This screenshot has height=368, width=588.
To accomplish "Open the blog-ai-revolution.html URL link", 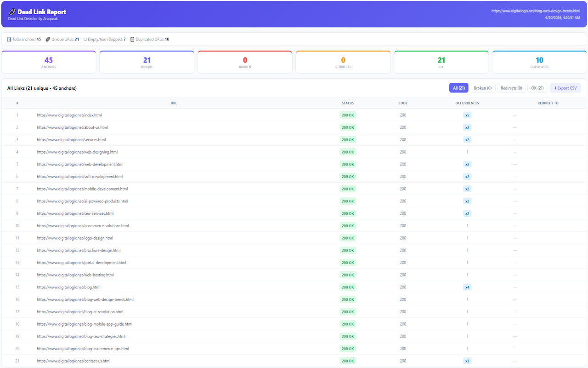I will [x=80, y=312].
